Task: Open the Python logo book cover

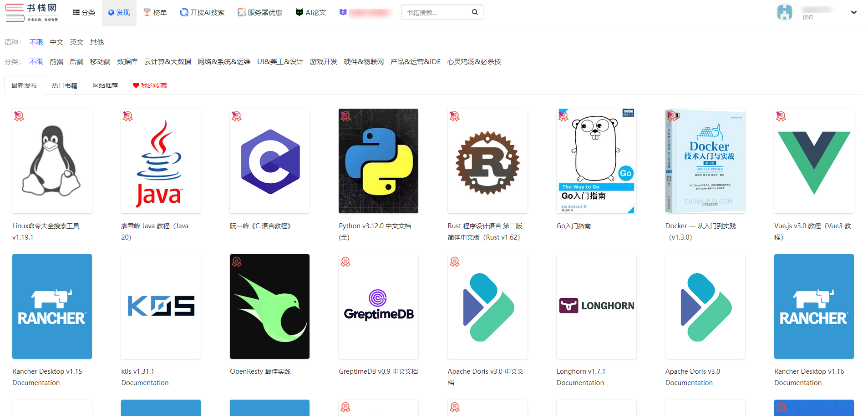Action: 378,161
